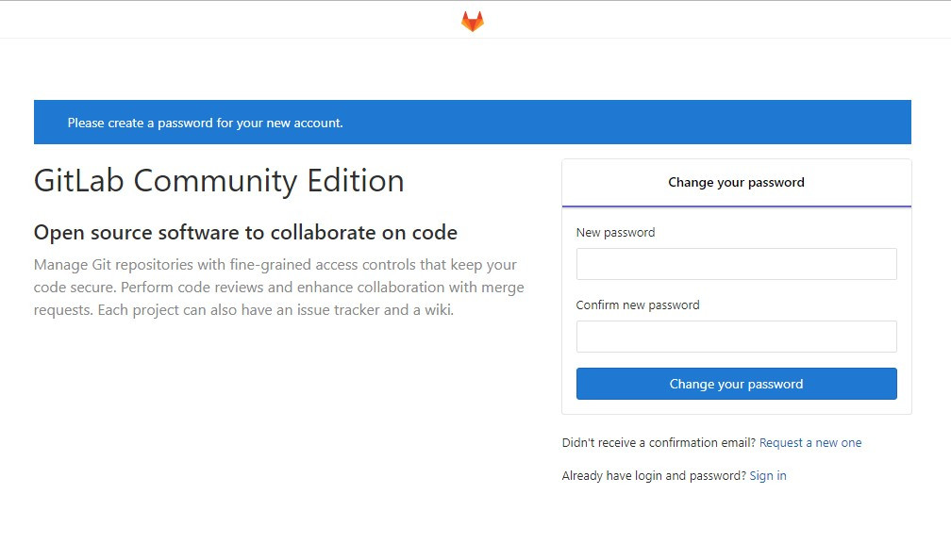
Task: Follow the Sign in link
Action: pos(768,476)
